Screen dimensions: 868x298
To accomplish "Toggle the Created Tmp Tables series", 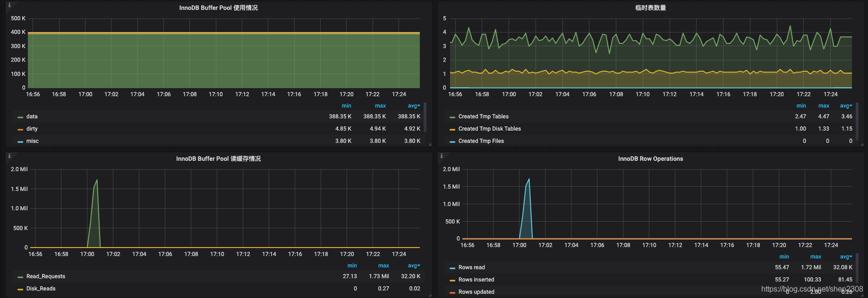I will (x=483, y=116).
